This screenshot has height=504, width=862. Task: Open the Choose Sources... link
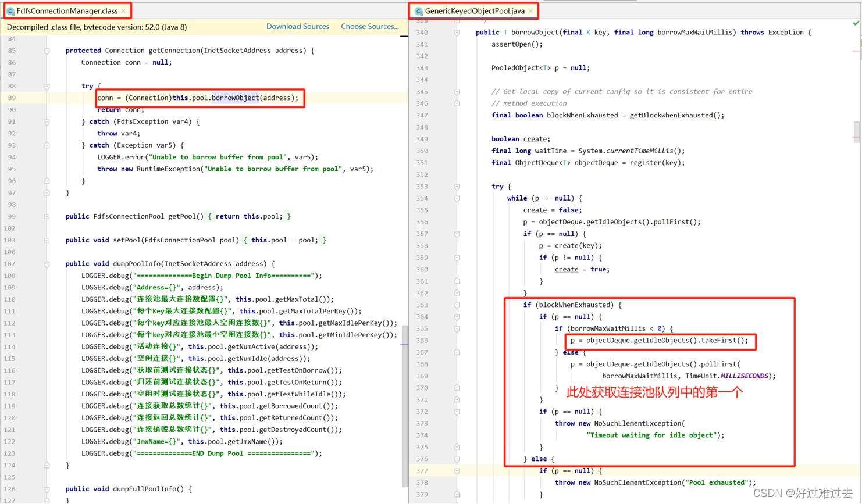pyautogui.click(x=370, y=26)
